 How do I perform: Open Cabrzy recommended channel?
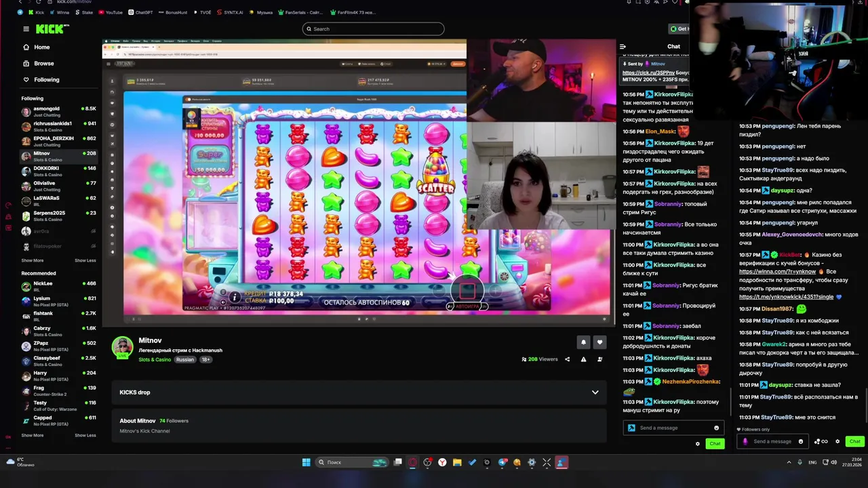tap(58, 331)
